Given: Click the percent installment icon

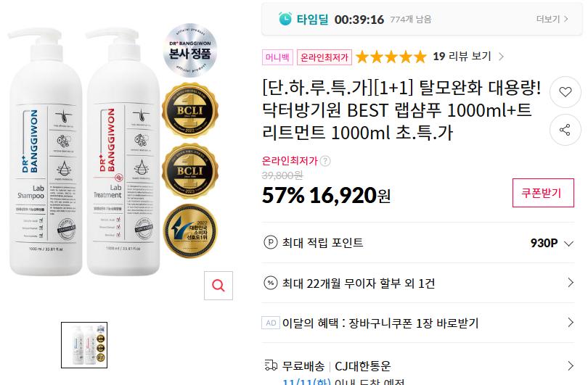Looking at the screenshot, I should click(x=271, y=283).
